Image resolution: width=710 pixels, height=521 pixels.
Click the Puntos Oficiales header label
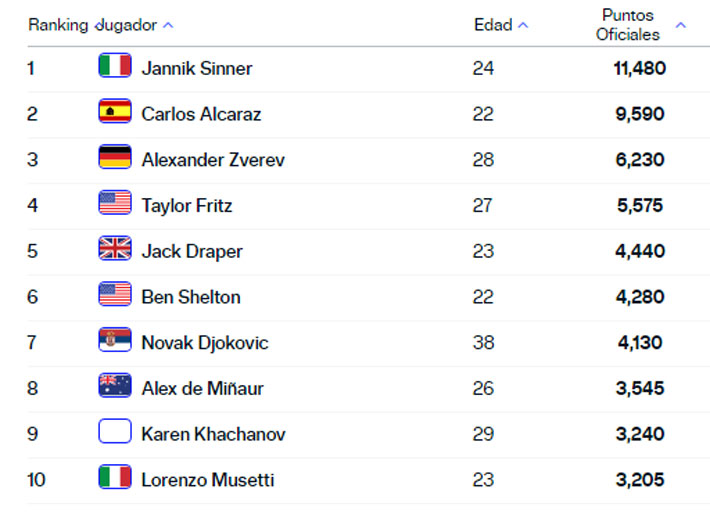[x=628, y=25]
